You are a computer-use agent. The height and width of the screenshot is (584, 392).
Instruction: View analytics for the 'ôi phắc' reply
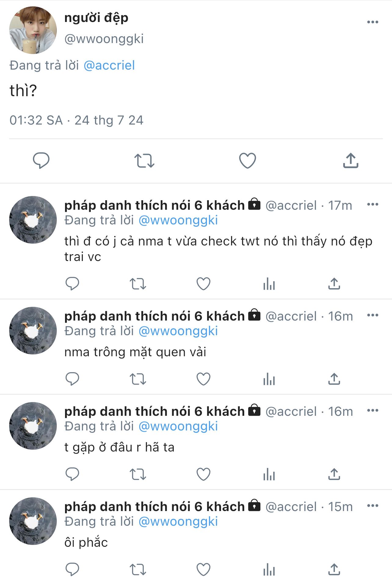(269, 570)
